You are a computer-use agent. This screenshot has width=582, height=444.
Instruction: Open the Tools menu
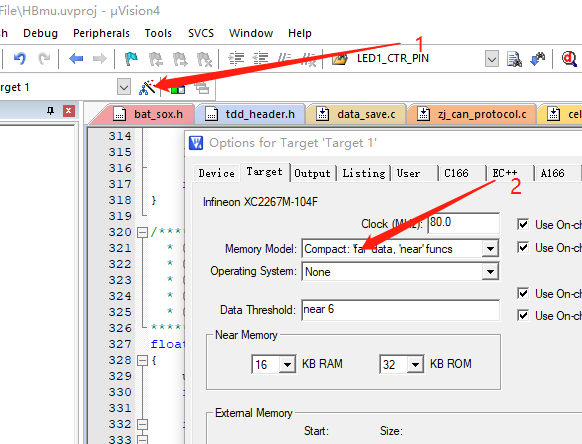coord(158,33)
